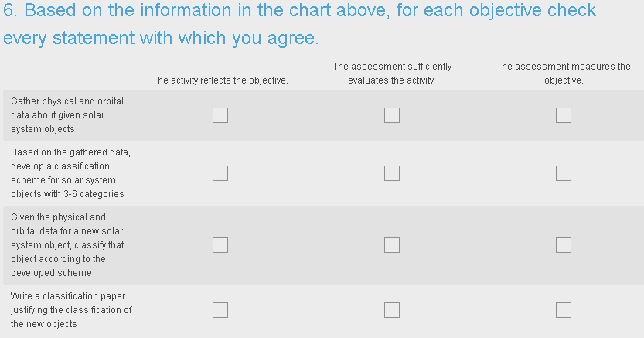Select 'activity reflects the objective' for classify new object row
The width and height of the screenshot is (644, 338).
tap(220, 245)
